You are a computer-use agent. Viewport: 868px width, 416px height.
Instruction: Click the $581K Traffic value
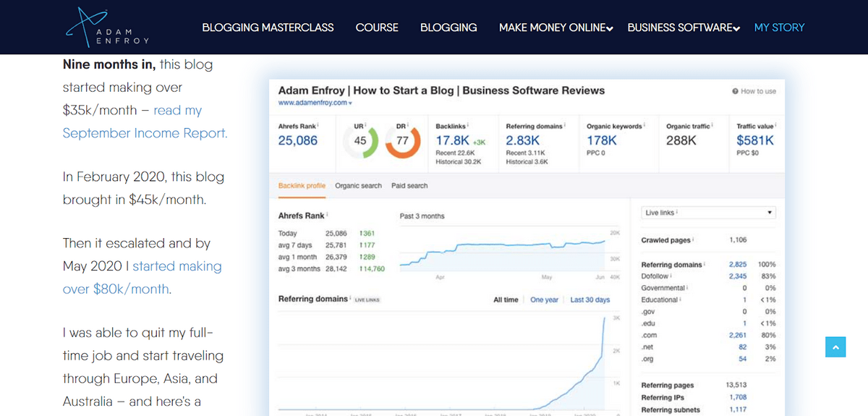pyautogui.click(x=755, y=140)
